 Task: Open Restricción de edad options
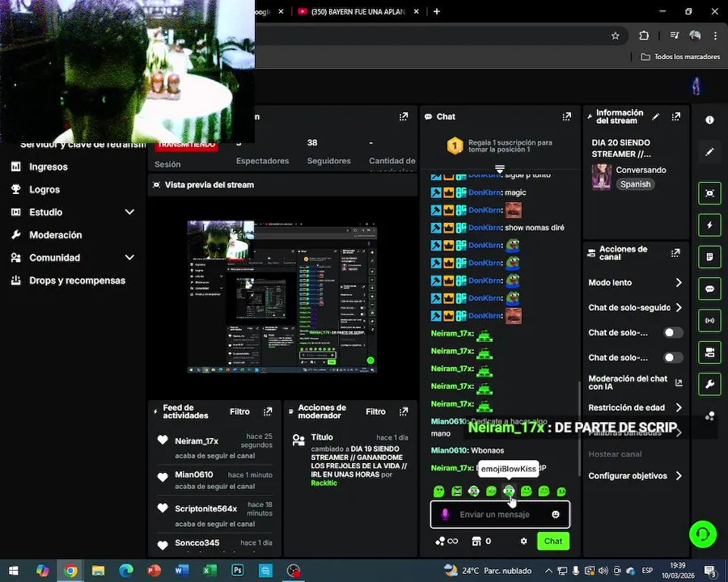635,407
